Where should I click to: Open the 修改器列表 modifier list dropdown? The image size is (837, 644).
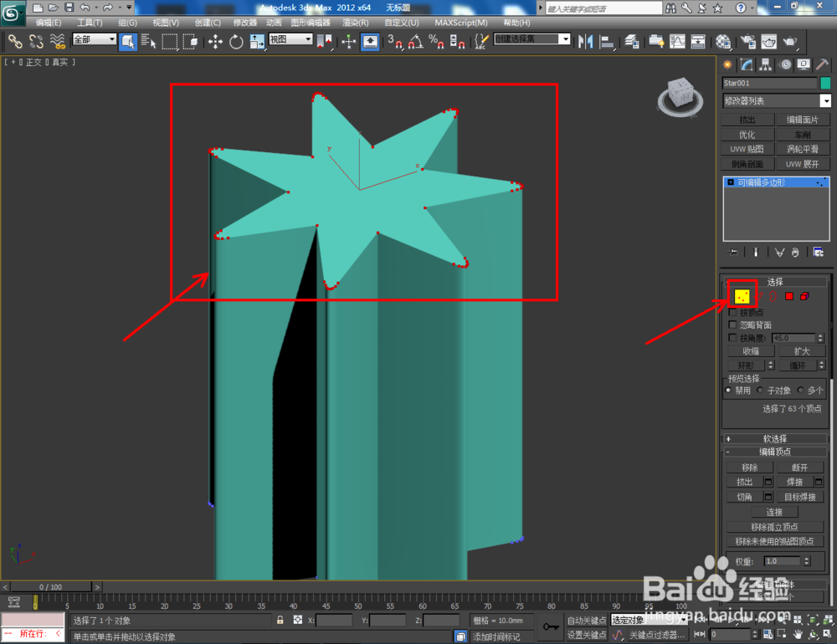(777, 101)
